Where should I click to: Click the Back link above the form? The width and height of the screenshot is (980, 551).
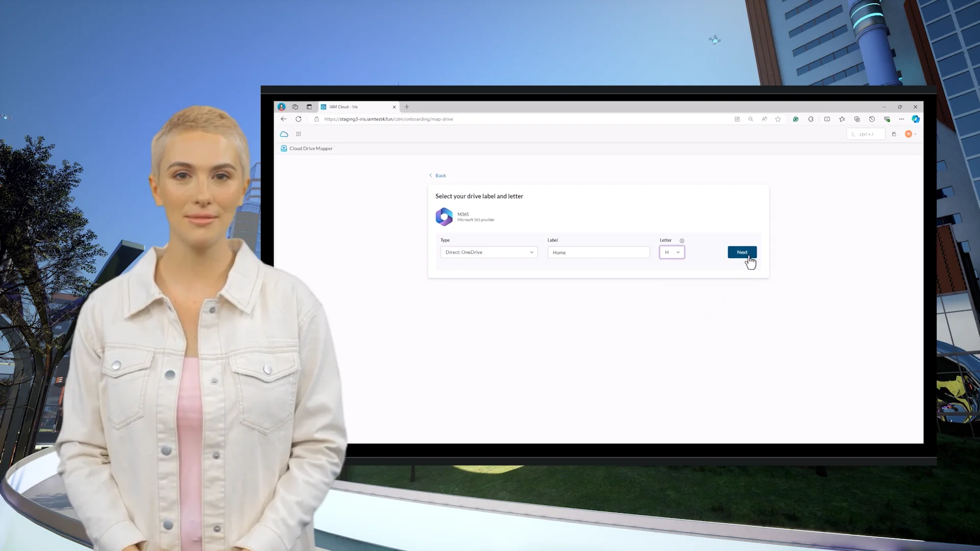437,175
